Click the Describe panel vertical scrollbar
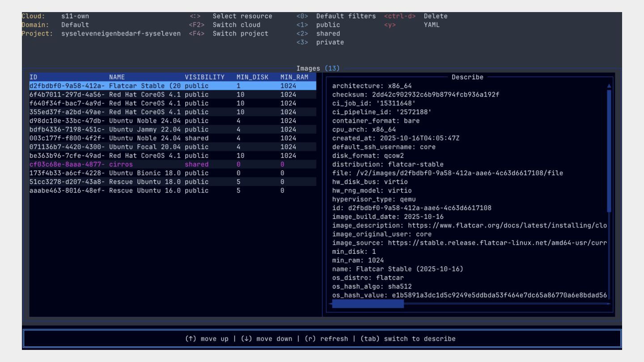Viewport: 644px width, 362px height. (609, 150)
